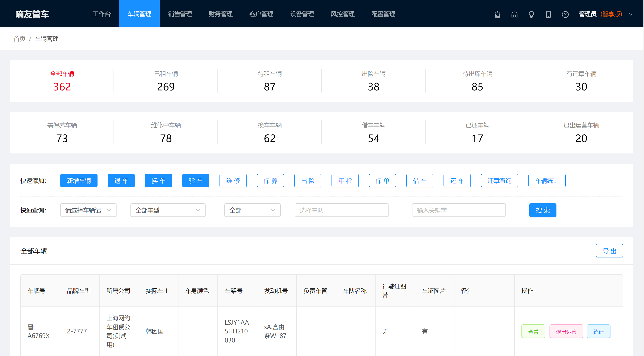
Task: Click the alarm bell notification icon
Action: (x=498, y=14)
